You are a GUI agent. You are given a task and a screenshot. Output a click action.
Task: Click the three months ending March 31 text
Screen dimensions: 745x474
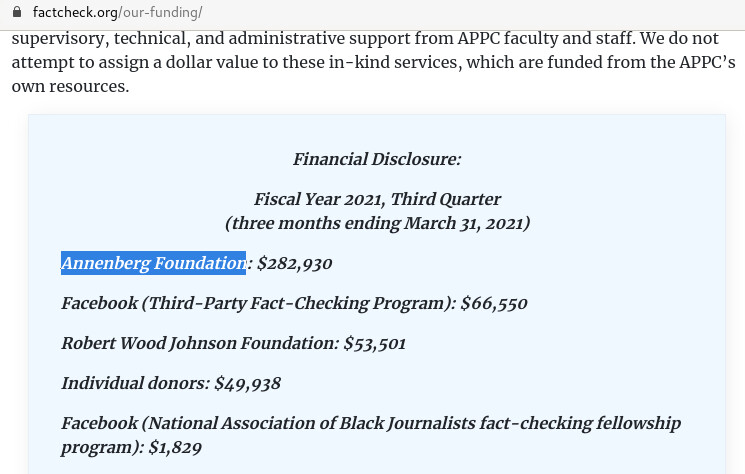(377, 223)
